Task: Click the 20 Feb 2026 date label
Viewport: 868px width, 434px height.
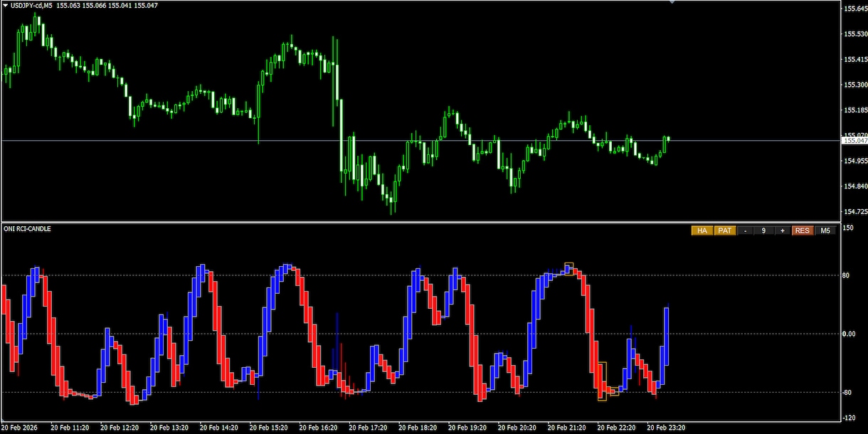Action: point(21,428)
